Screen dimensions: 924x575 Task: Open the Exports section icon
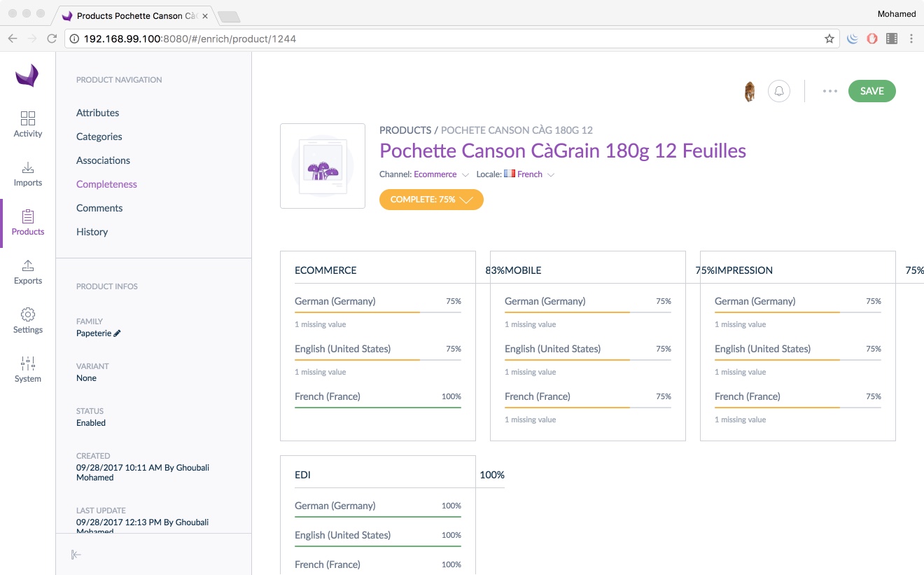point(27,272)
